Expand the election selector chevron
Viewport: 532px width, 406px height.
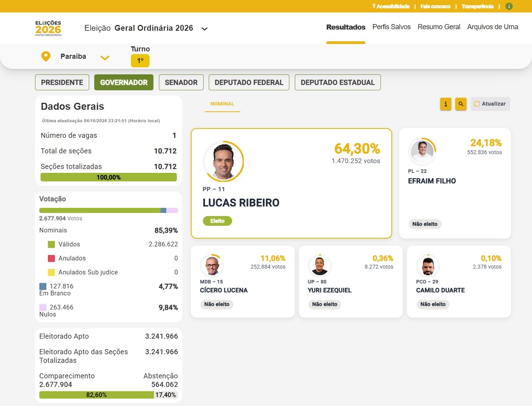coord(204,29)
